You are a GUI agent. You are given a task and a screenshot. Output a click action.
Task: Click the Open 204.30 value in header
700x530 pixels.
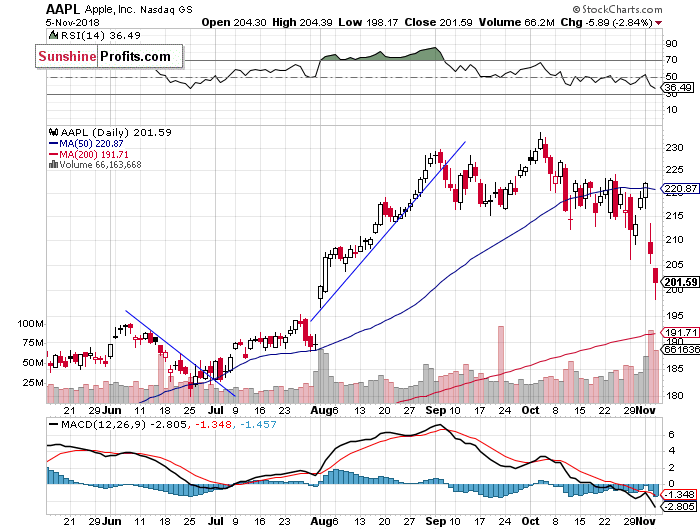pyautogui.click(x=234, y=22)
